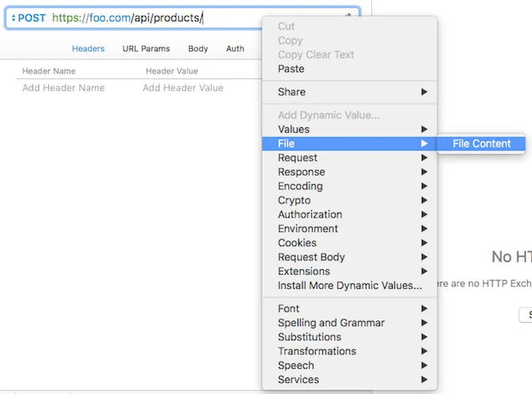The image size is (532, 394).
Task: Click the refresh icon in URL bar
Action: coord(348,16)
